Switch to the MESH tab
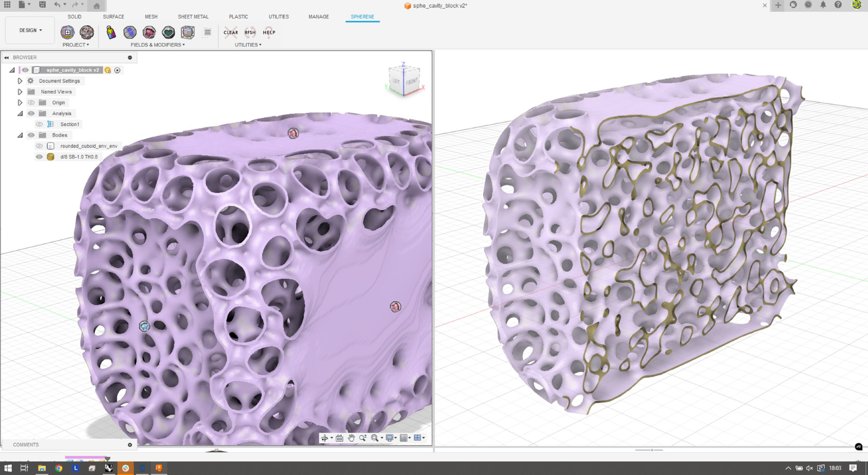This screenshot has height=475, width=868. 151,17
